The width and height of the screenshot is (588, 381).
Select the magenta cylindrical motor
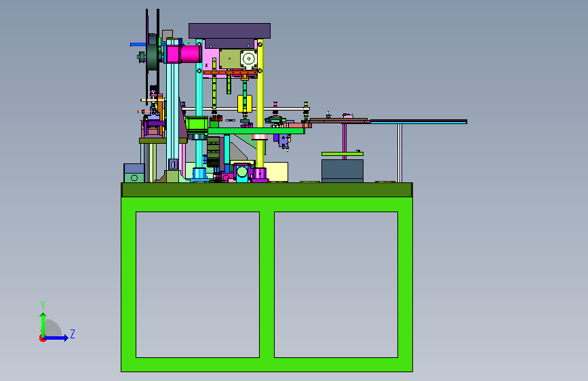(x=191, y=54)
